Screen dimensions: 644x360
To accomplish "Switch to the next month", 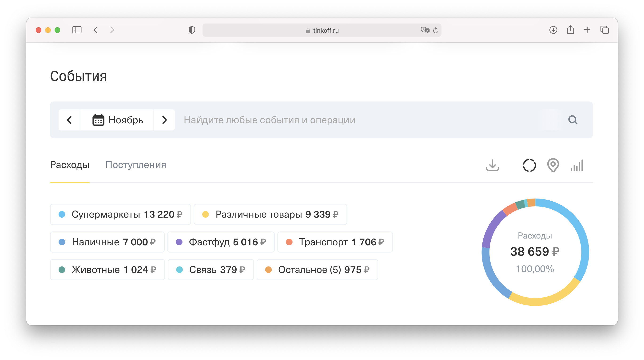I will point(164,120).
